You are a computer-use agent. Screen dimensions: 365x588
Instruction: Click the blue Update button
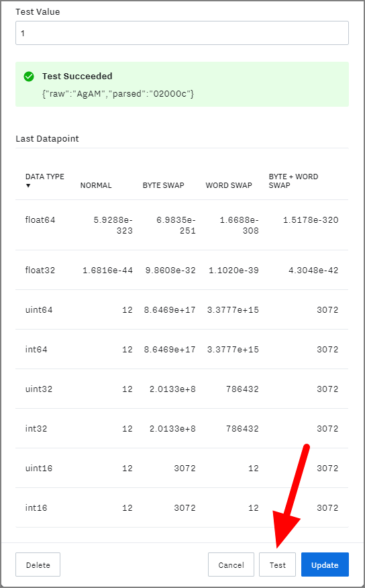(x=325, y=565)
